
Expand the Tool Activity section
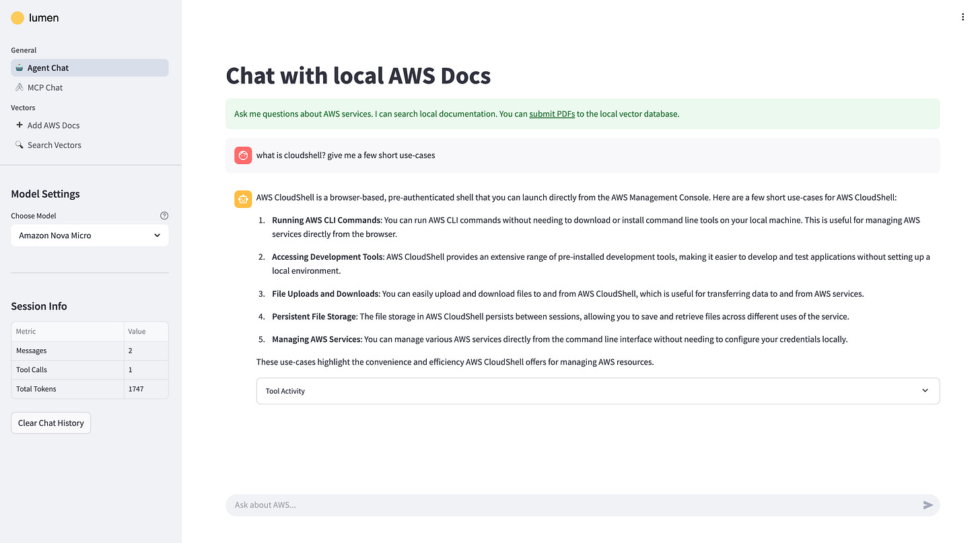[598, 391]
